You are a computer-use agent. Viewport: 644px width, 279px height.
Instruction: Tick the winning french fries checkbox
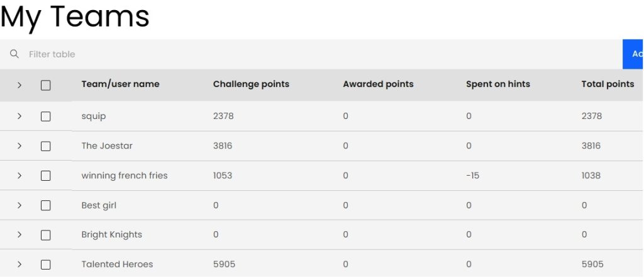46,176
